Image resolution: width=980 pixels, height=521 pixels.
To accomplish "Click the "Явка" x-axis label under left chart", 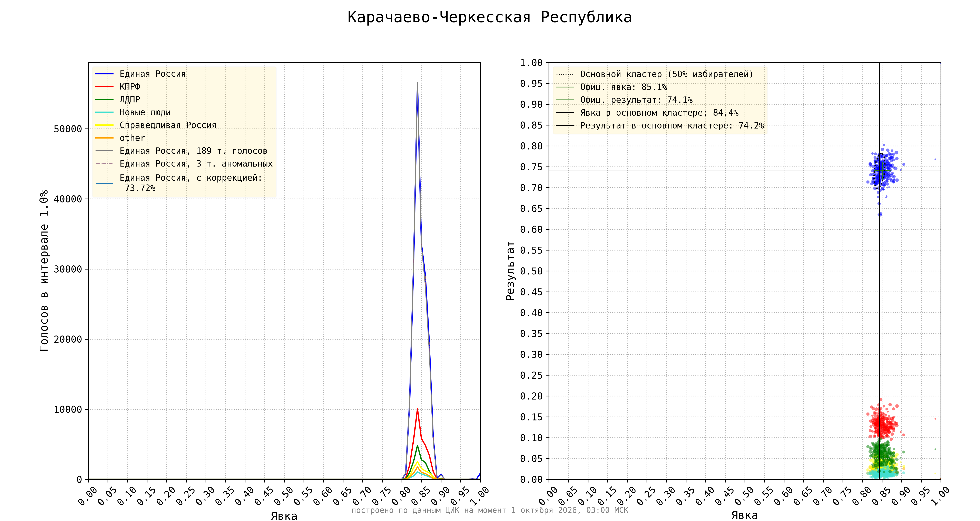I will point(284,516).
